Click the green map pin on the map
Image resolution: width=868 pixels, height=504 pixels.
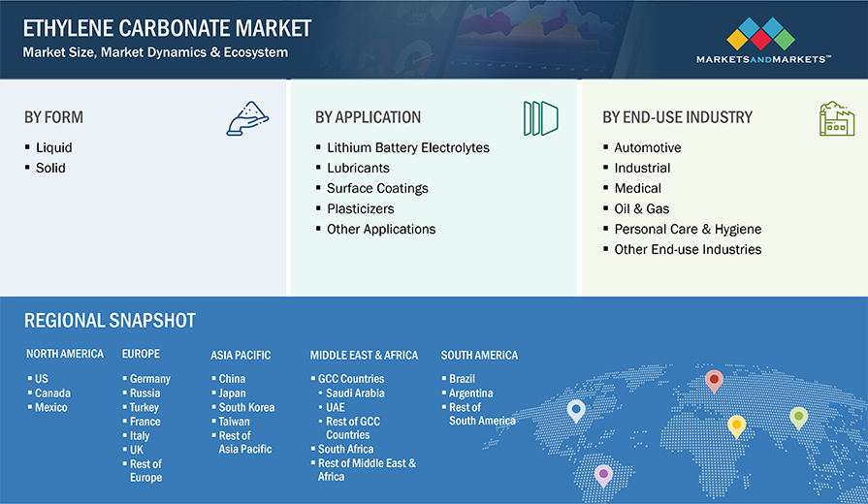point(798,418)
